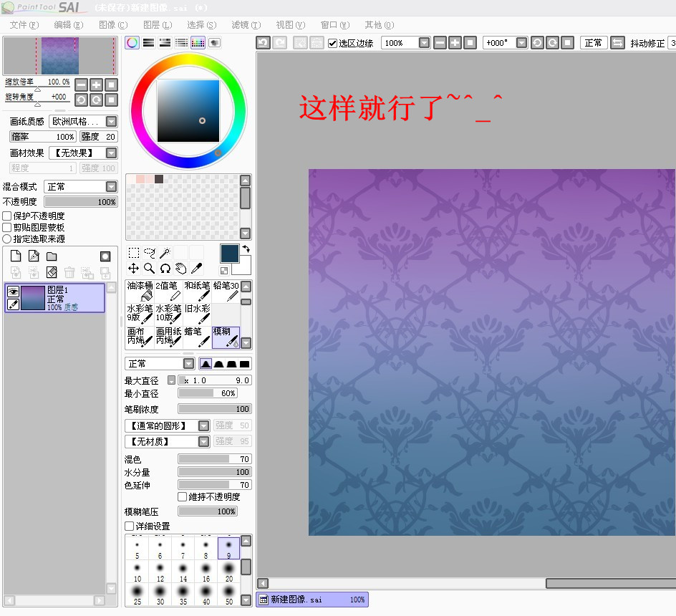Toggle 維持不透明度 checkbox
The height and width of the screenshot is (616, 676).
click(183, 496)
